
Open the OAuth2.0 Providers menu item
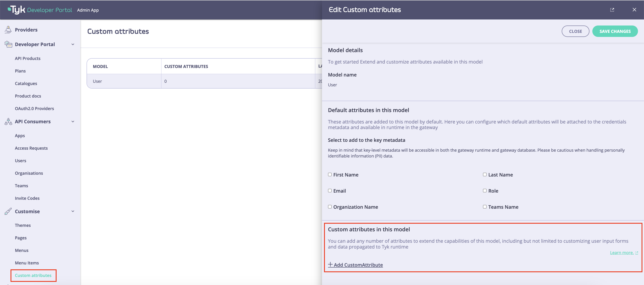pos(34,108)
